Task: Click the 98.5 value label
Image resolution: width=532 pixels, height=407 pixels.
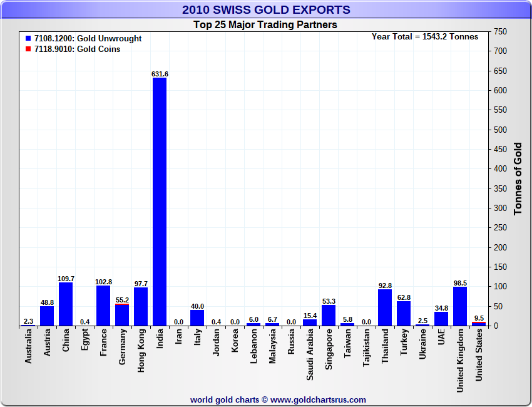Action: [461, 283]
